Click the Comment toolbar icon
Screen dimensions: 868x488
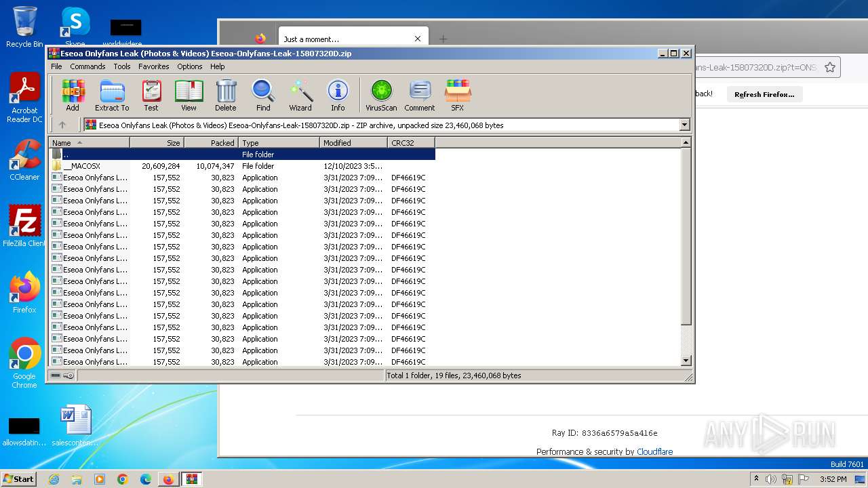pyautogui.click(x=420, y=95)
